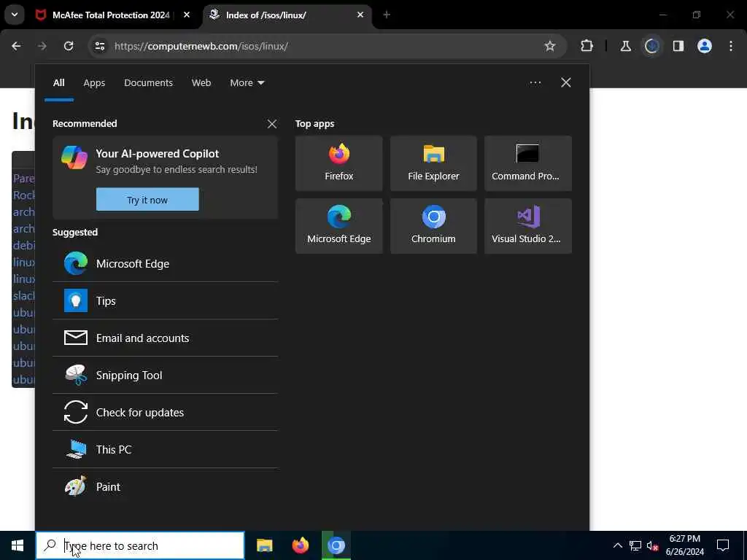Image resolution: width=747 pixels, height=560 pixels.
Task: Open Email and accounts settings
Action: click(x=165, y=338)
